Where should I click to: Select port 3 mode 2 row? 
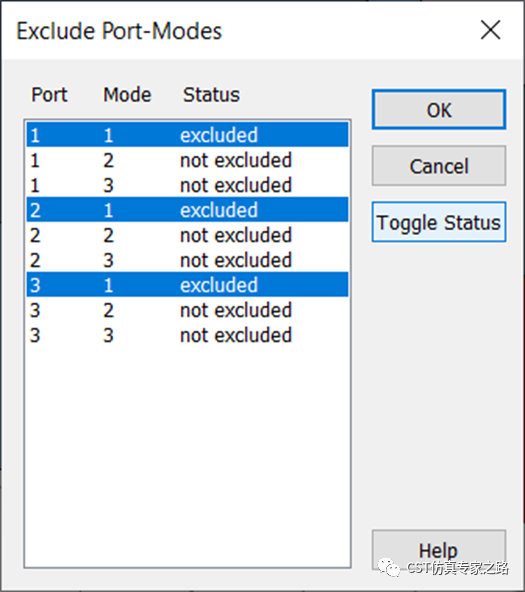coord(187,310)
